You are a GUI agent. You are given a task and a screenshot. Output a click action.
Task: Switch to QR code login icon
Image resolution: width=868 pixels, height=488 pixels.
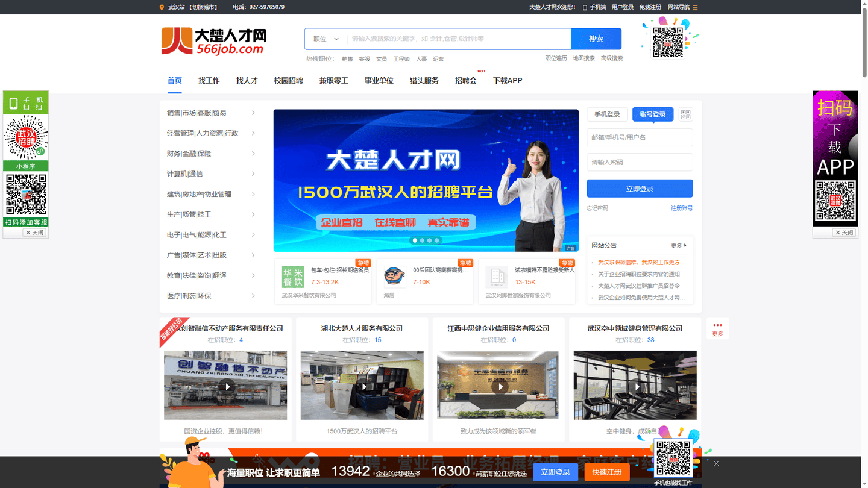click(685, 114)
